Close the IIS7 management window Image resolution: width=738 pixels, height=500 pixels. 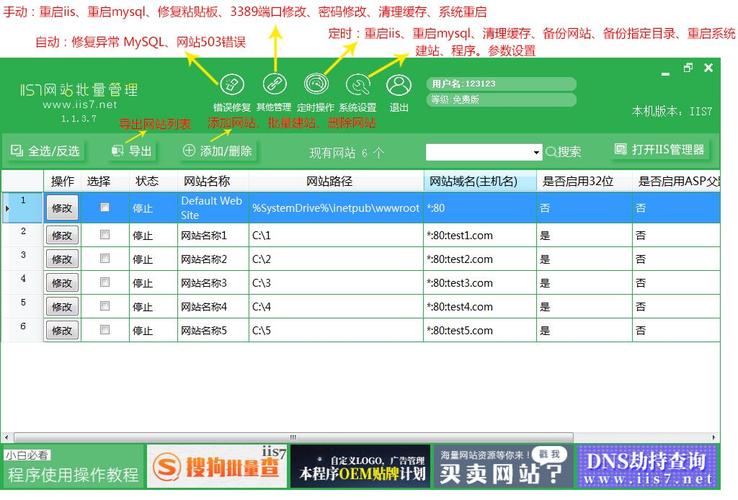(708, 68)
